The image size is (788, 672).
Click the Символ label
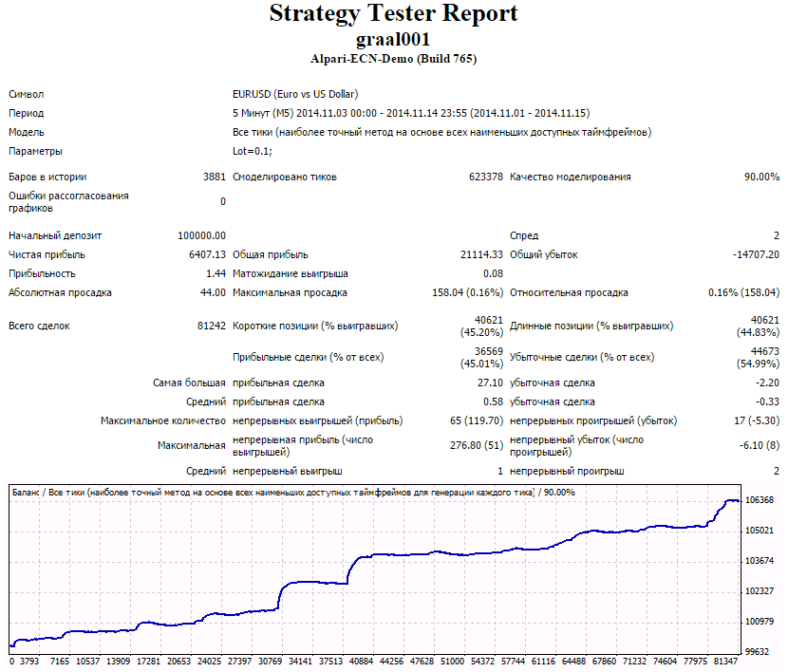click(x=27, y=94)
